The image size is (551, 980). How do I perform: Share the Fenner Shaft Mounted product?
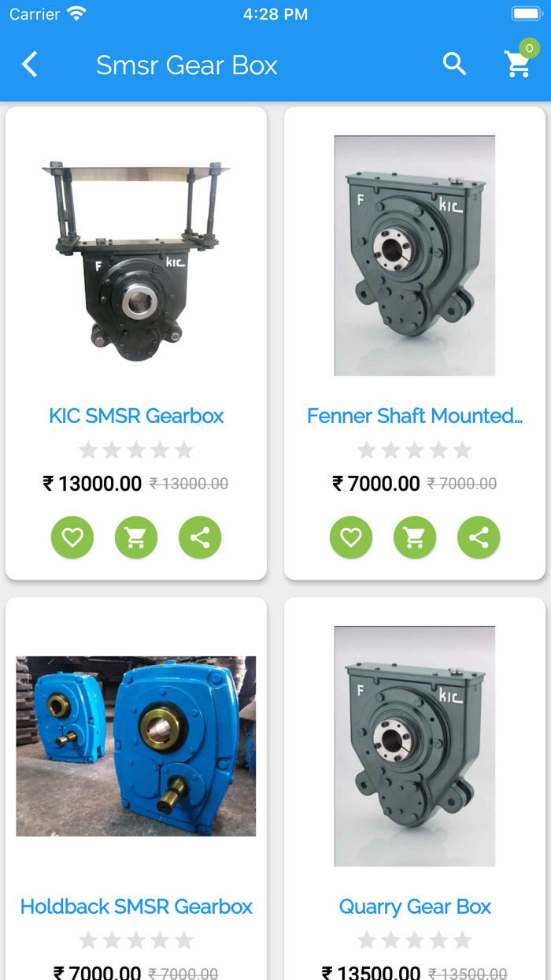[x=479, y=537]
